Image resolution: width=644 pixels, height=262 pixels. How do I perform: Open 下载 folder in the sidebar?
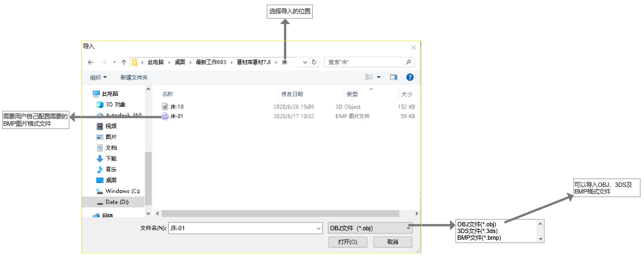(107, 159)
